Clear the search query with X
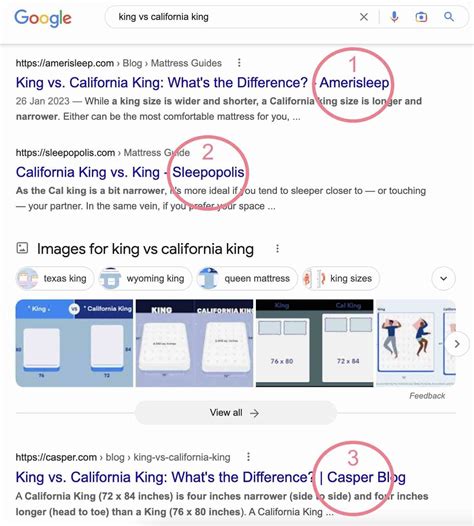This screenshot has height=526, width=474. 364,17
